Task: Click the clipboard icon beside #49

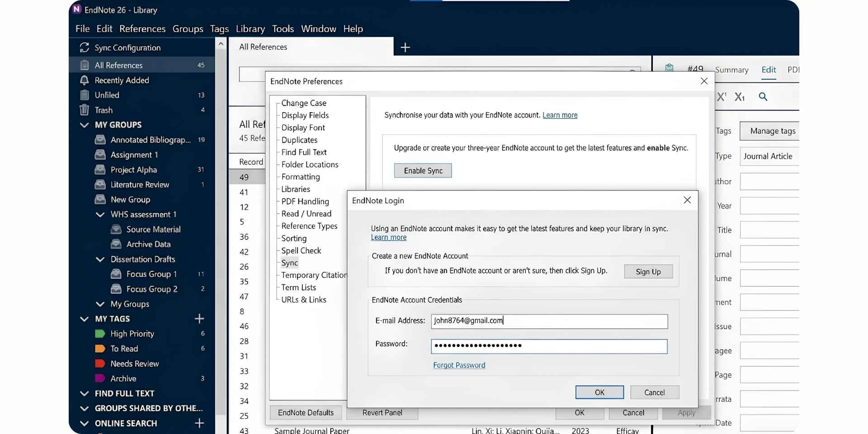Action: 669,68
